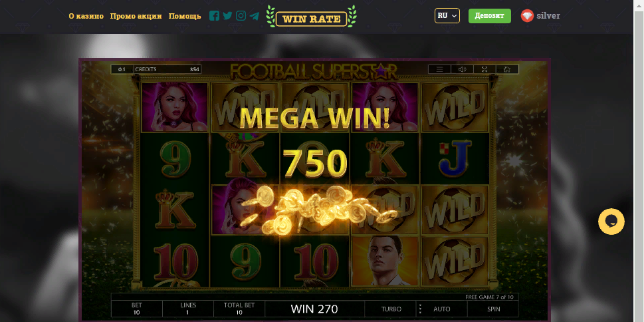The width and height of the screenshot is (644, 322).
Task: Open the Instagram social icon
Action: 241,15
